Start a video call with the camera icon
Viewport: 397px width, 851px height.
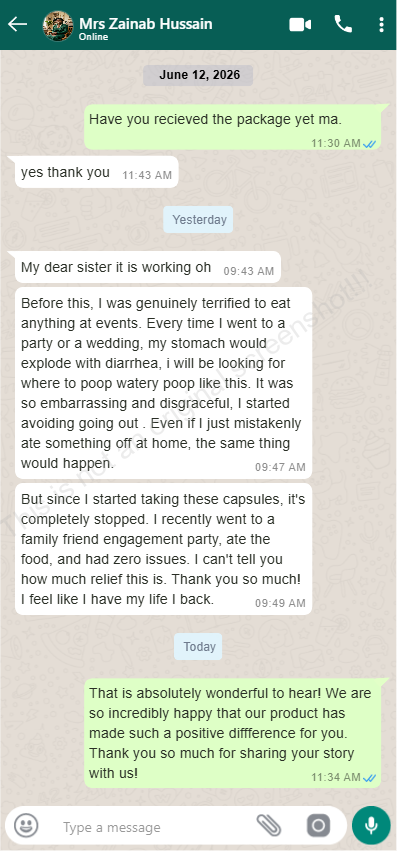(x=300, y=24)
